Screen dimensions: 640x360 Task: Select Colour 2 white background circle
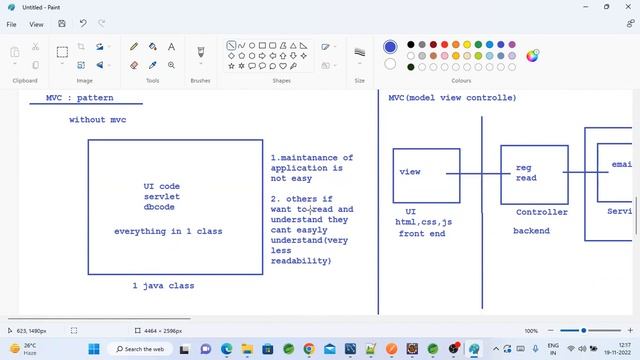[390, 64]
